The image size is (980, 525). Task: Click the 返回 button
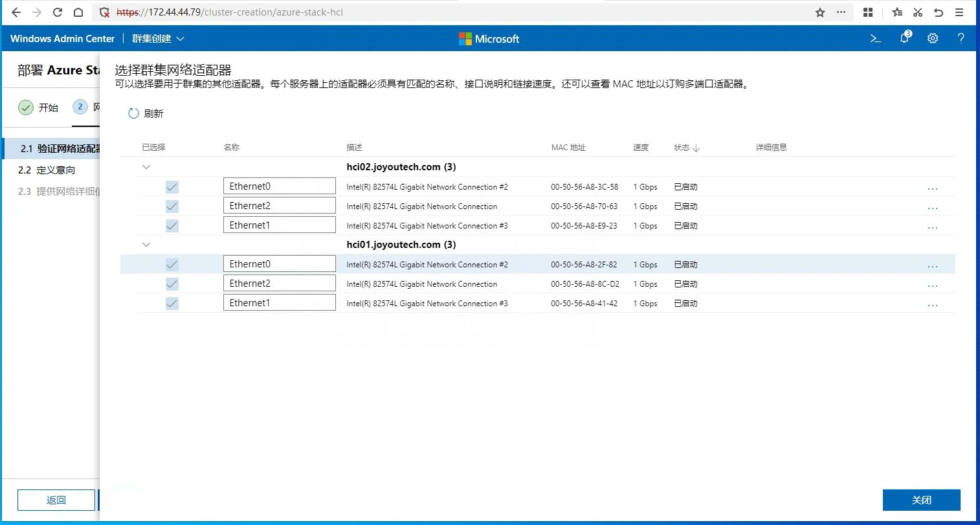[x=56, y=500]
